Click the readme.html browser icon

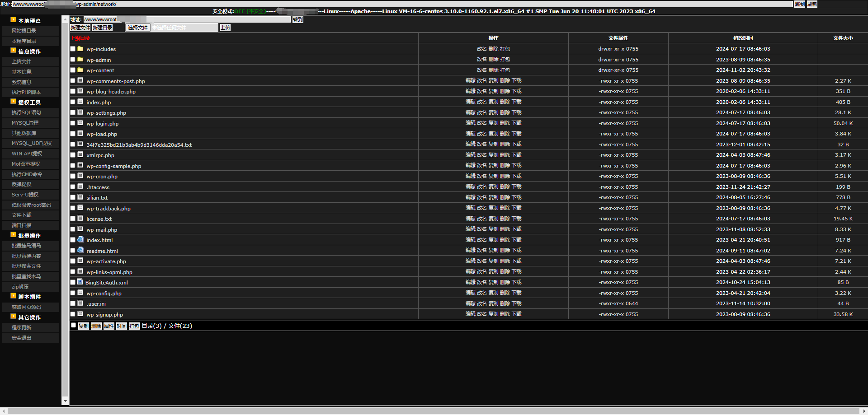pos(80,250)
